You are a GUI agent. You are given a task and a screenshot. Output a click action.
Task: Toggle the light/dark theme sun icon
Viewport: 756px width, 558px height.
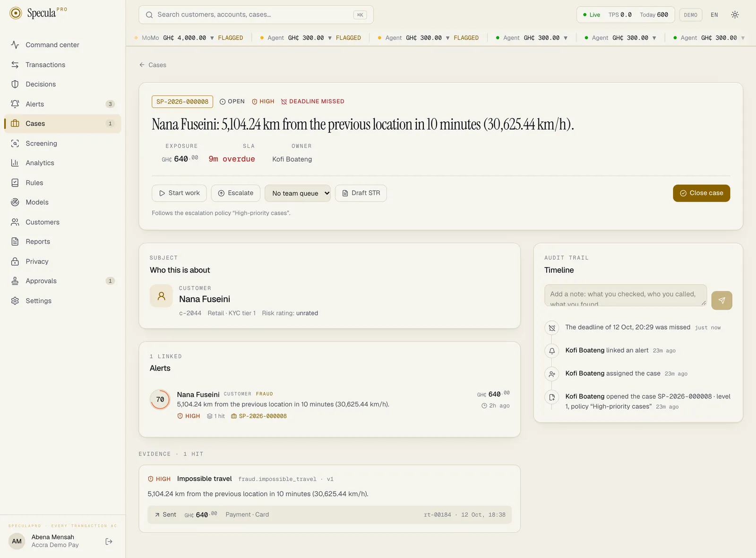click(x=735, y=15)
